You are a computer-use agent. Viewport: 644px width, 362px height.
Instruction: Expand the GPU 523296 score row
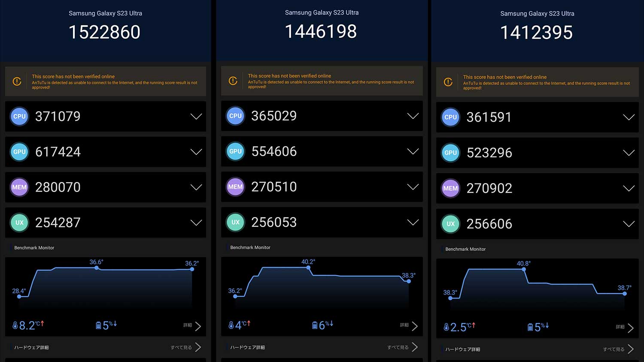click(629, 153)
